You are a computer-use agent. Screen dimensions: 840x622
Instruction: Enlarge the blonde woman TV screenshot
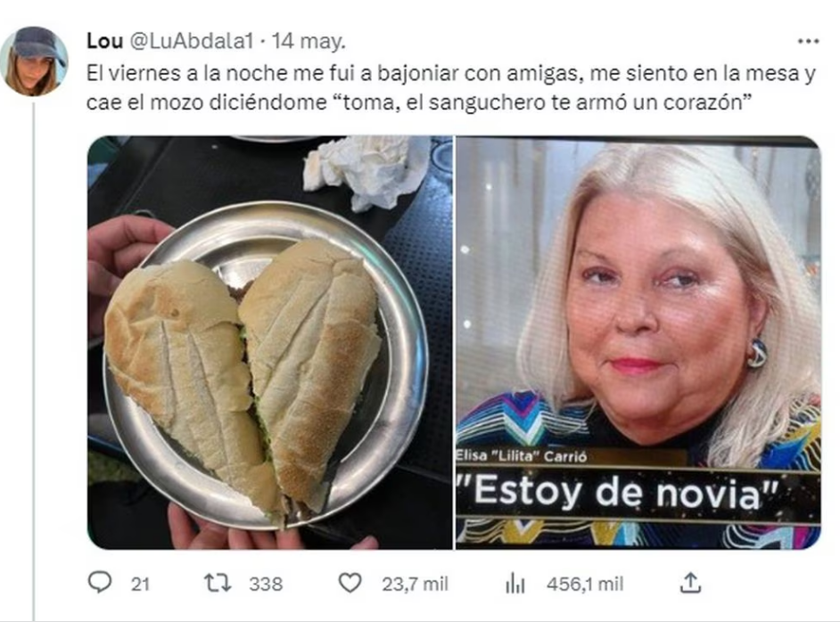pos(638,342)
